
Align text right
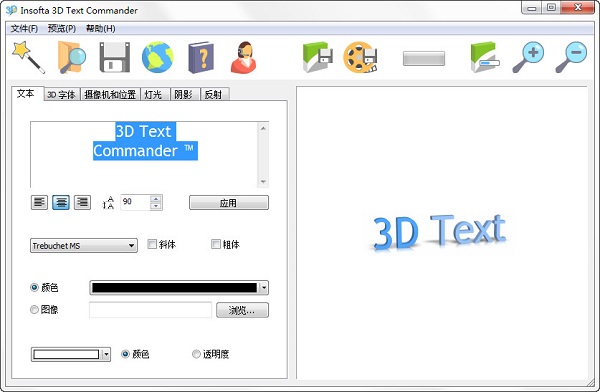tap(82, 202)
